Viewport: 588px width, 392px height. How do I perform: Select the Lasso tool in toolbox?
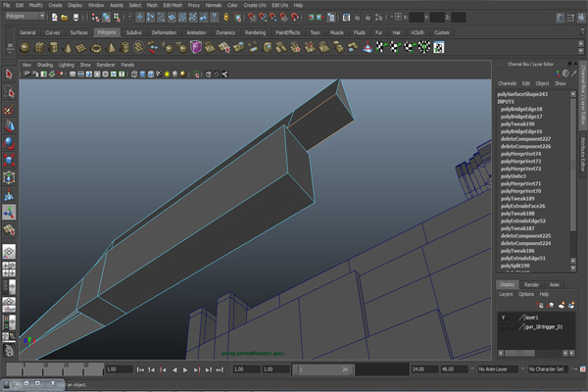(9, 91)
